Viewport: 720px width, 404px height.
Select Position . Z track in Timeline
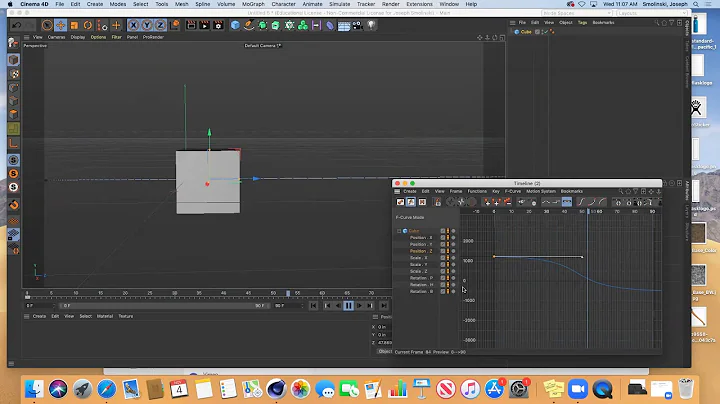coord(421,251)
